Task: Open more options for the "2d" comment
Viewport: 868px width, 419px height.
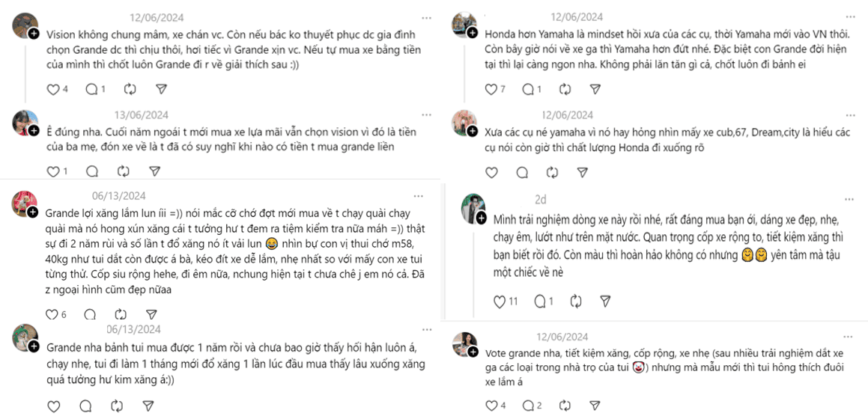Action: click(849, 200)
